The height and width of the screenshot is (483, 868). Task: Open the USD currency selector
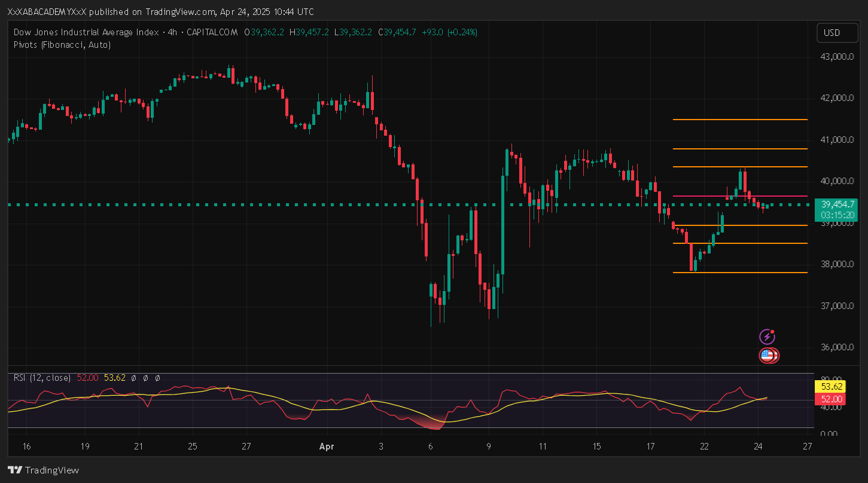(832, 33)
